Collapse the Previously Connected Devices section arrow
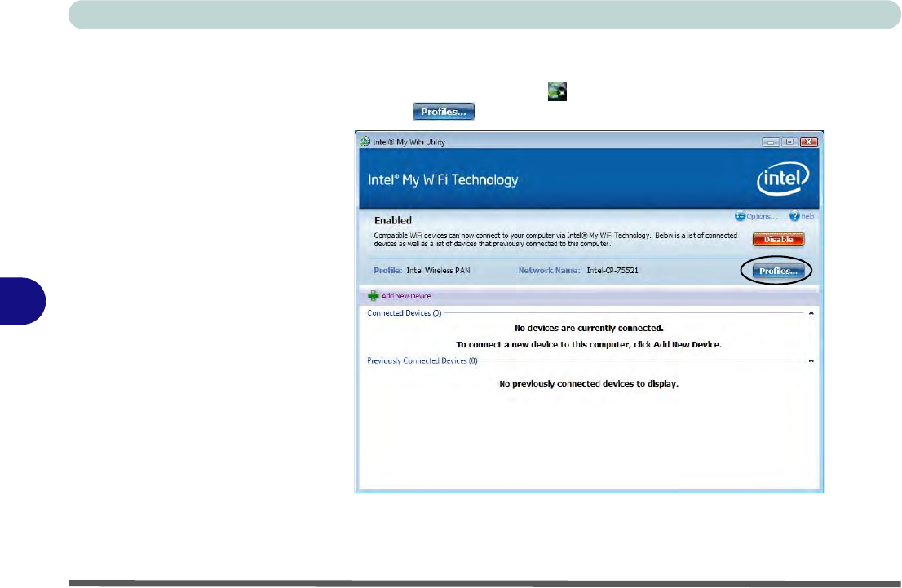902x588 pixels. point(811,360)
